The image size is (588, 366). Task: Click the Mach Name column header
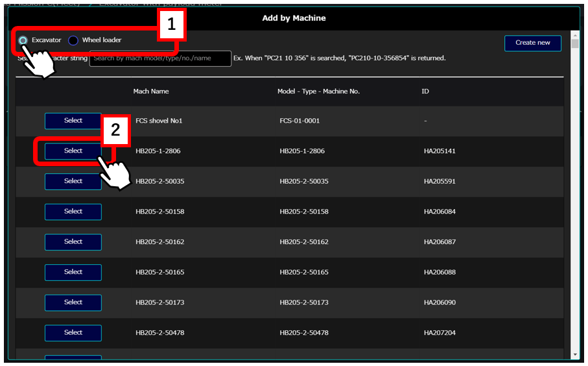point(151,91)
